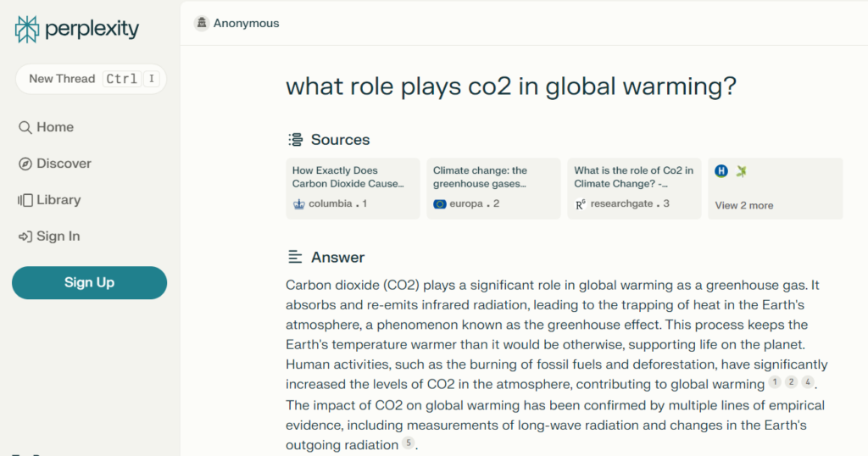Click the Answer heading text
The width and height of the screenshot is (868, 456).
coord(337,258)
